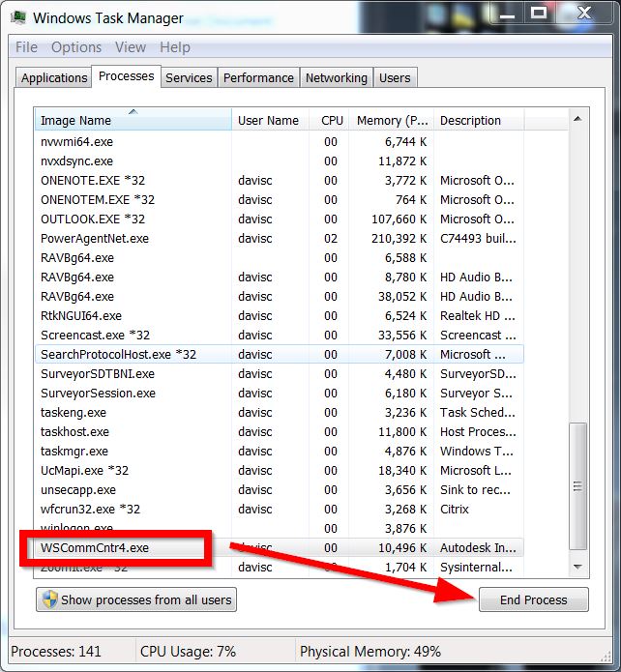621x672 pixels.
Task: Maximize the Task Manager window
Action: tap(539, 14)
